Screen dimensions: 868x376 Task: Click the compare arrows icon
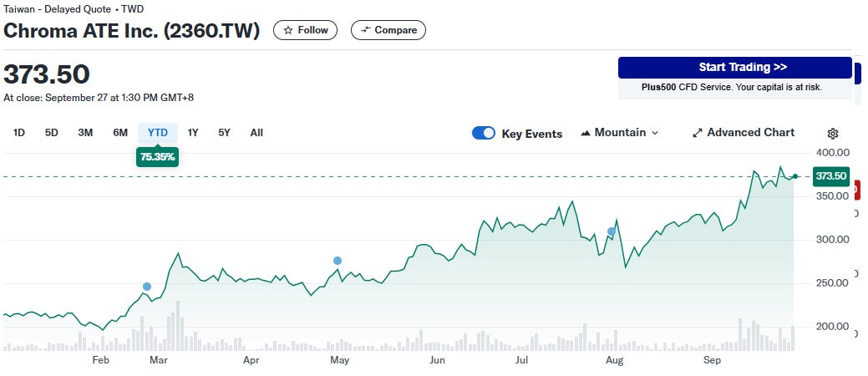pos(365,30)
